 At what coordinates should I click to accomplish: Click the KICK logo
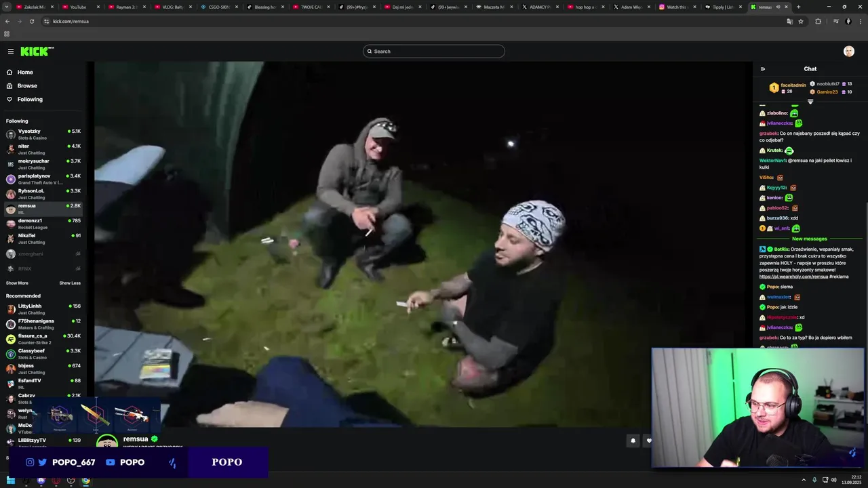pos(37,52)
